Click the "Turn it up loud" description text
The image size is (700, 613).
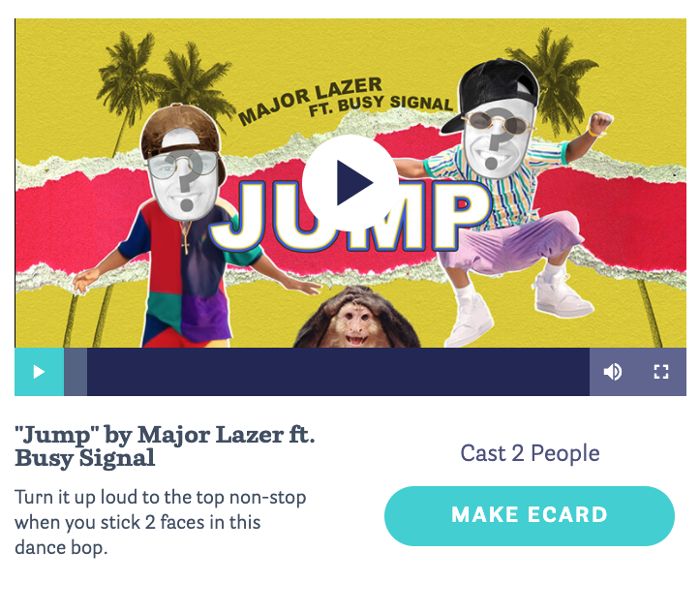point(161,522)
